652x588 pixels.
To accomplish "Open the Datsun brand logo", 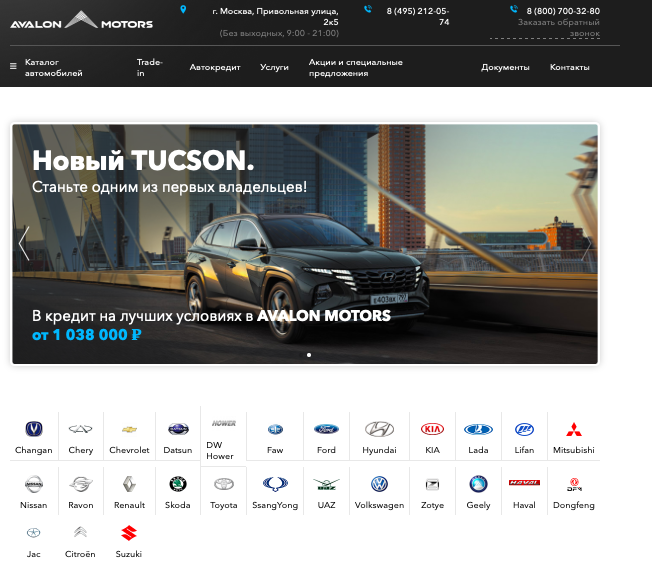I will (178, 429).
